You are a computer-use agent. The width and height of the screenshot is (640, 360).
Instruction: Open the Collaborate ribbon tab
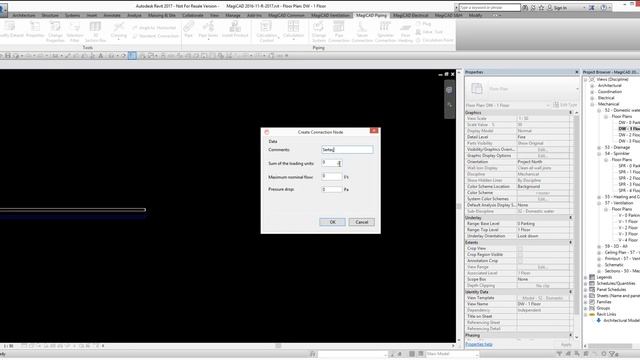pyautogui.click(x=193, y=15)
